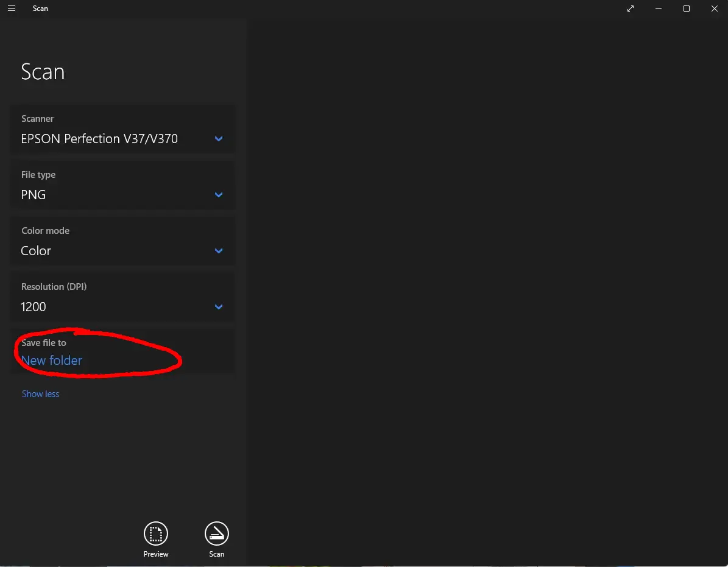728x567 pixels.
Task: Minimize the Scan app window
Action: point(659,9)
